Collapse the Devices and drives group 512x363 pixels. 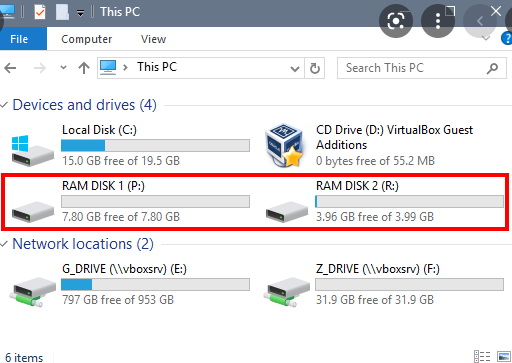[x=4, y=105]
